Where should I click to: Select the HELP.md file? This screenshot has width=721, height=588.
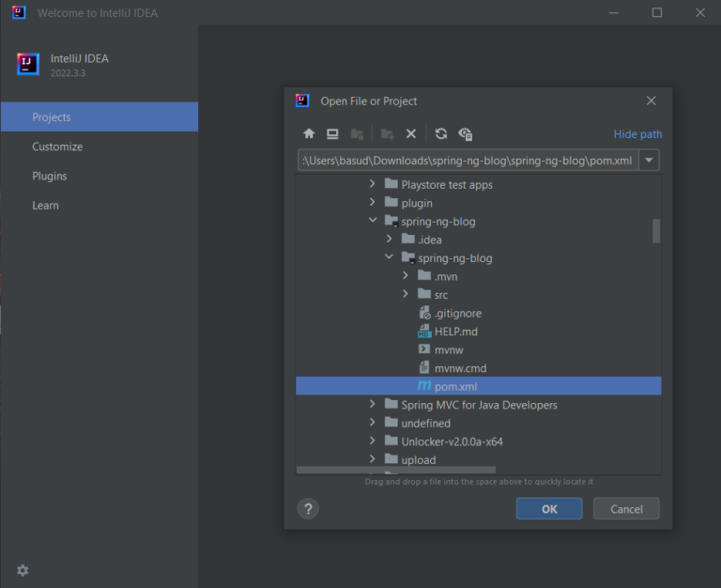click(x=455, y=332)
